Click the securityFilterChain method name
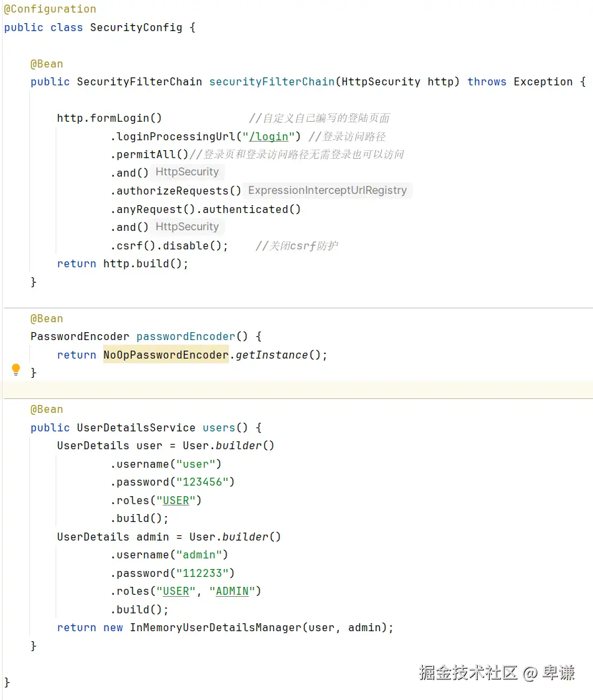 (272, 81)
